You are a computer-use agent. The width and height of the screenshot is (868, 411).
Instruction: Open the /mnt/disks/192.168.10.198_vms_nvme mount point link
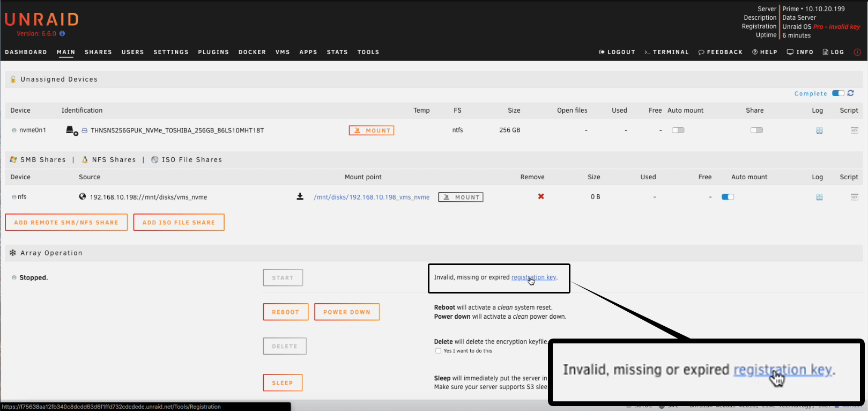(x=372, y=197)
